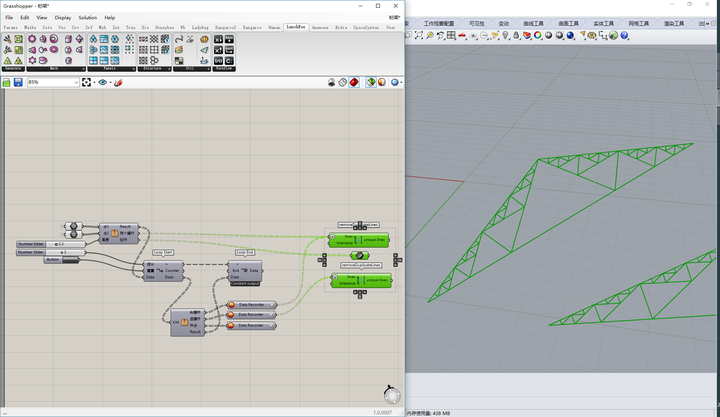Click the Zoom extents icon in canvas toolbar
Image resolution: width=720 pixels, height=417 pixels.
tap(87, 82)
